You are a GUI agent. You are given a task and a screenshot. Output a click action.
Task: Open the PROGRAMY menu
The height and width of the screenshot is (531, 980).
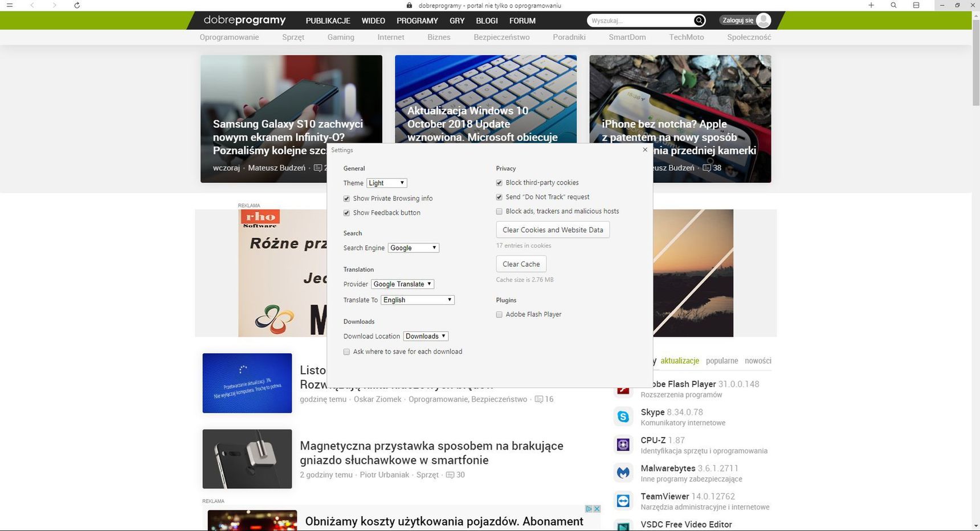click(x=417, y=21)
